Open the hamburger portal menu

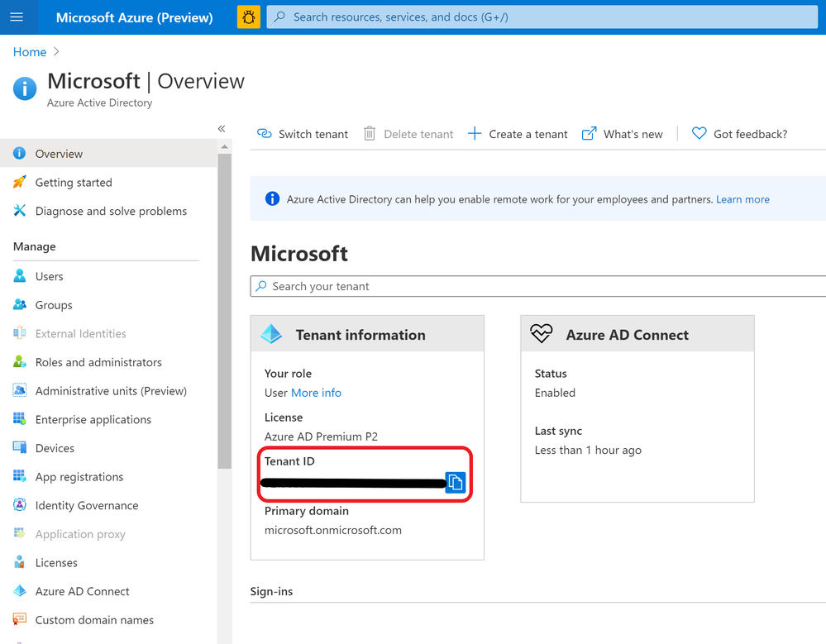click(x=17, y=17)
